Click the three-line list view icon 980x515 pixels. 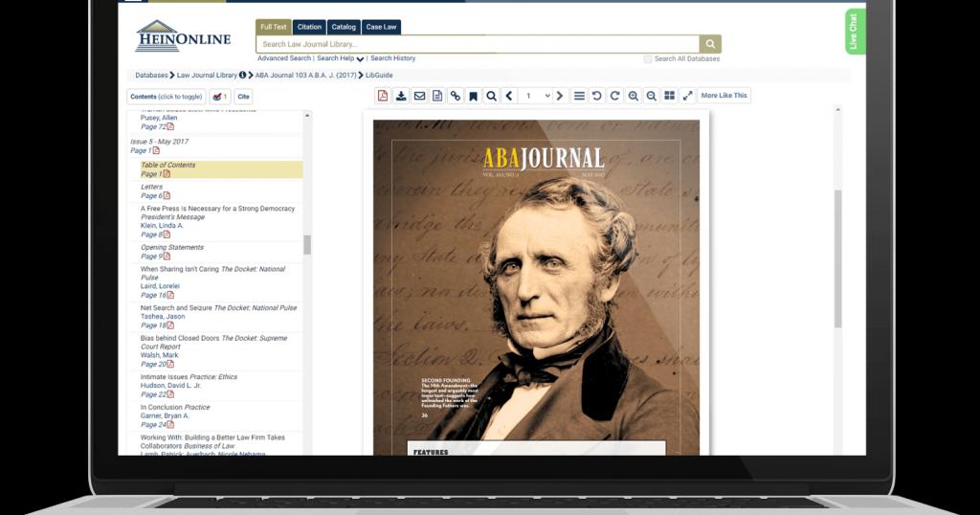[x=579, y=96]
